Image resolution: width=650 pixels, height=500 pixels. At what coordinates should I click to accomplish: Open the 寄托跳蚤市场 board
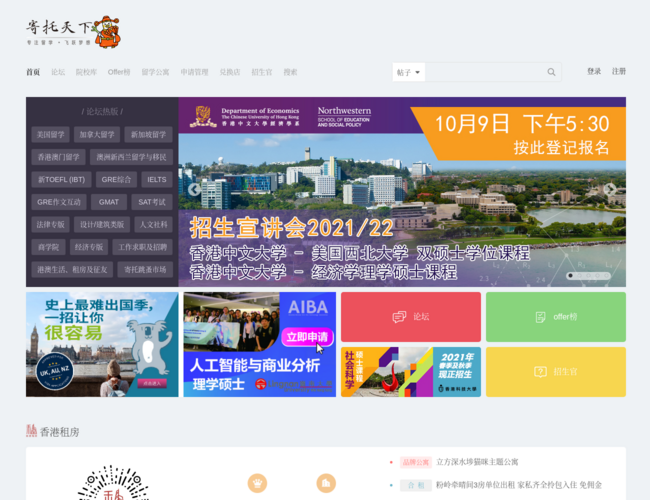[x=145, y=269]
